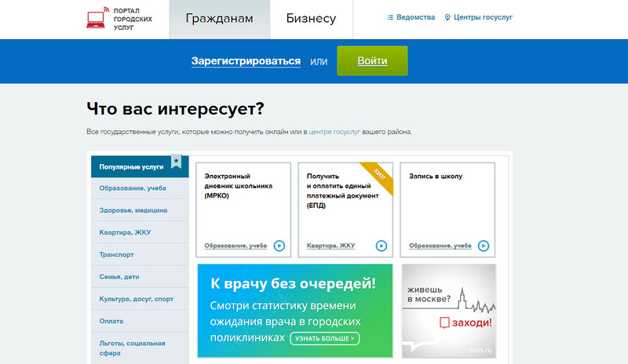628x364 pixels.
Task: Switch to the Бизнесу tab
Action: click(311, 20)
